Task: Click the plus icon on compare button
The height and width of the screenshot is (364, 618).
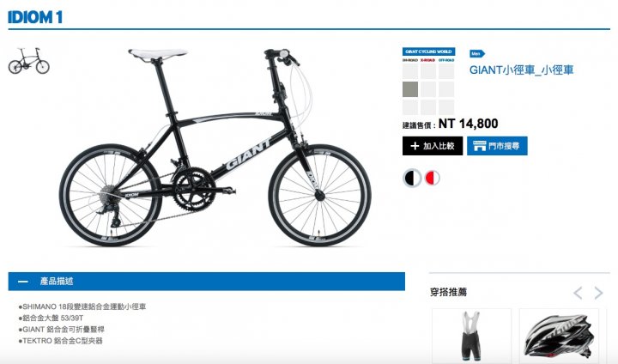Action: click(415, 146)
